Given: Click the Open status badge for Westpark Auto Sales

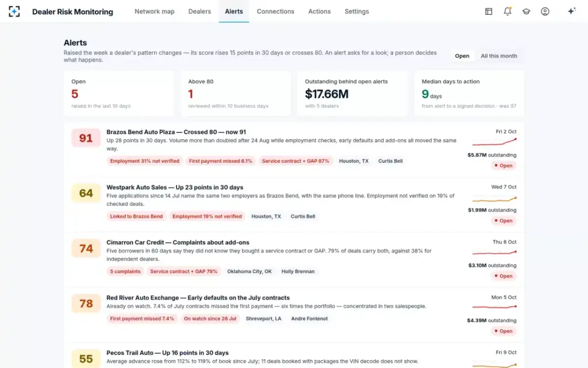Looking at the screenshot, I should [504, 221].
